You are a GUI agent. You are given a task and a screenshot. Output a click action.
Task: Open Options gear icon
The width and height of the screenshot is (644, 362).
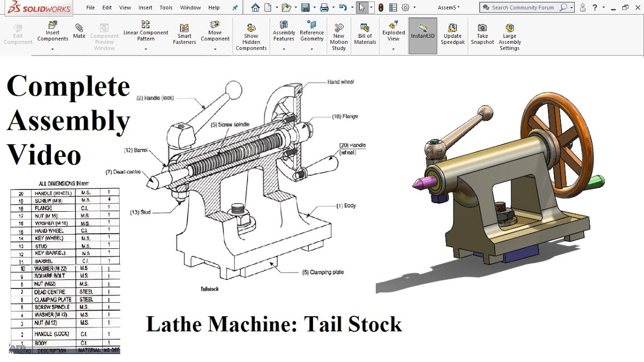point(406,8)
